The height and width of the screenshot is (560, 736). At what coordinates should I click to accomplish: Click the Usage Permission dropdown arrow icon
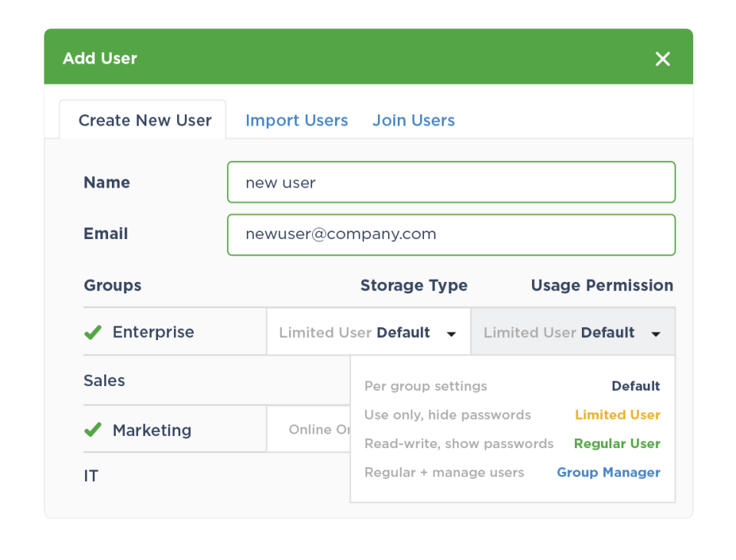[655, 334]
